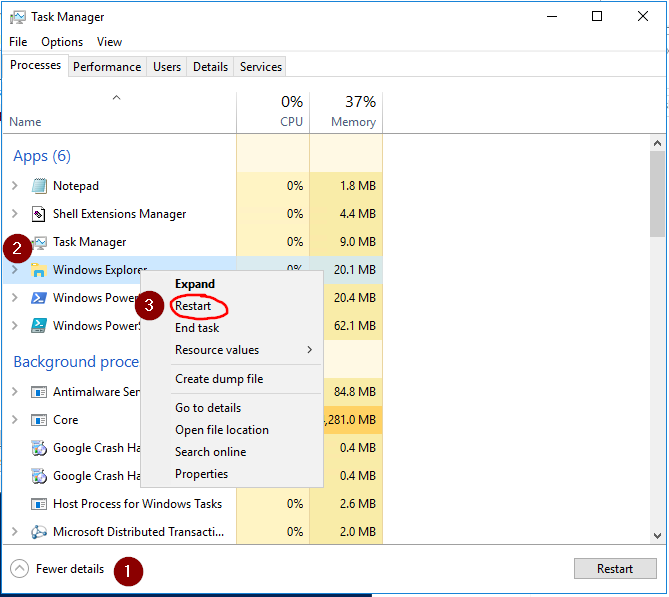669x597 pixels.
Task: Click the Fewer details link
Action: point(70,569)
